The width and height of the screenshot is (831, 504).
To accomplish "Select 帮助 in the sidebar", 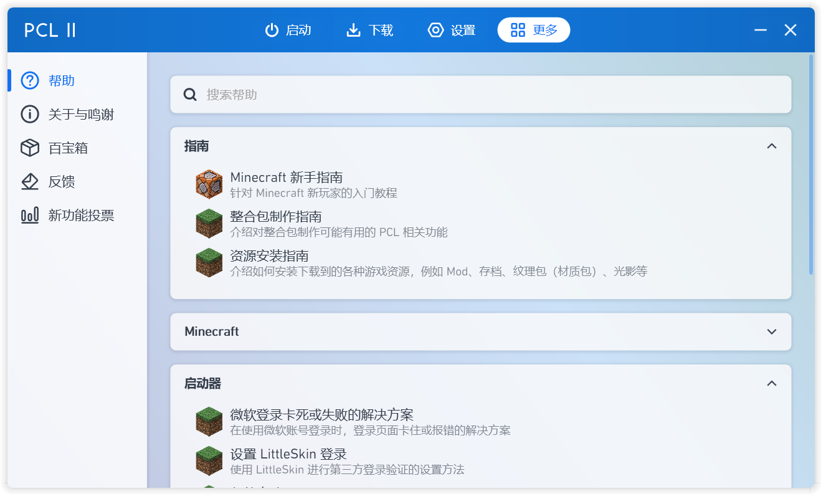I will (77, 80).
